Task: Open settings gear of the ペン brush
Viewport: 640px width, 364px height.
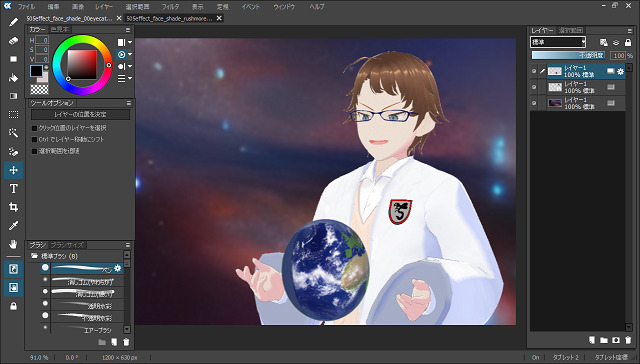Action: tap(118, 268)
